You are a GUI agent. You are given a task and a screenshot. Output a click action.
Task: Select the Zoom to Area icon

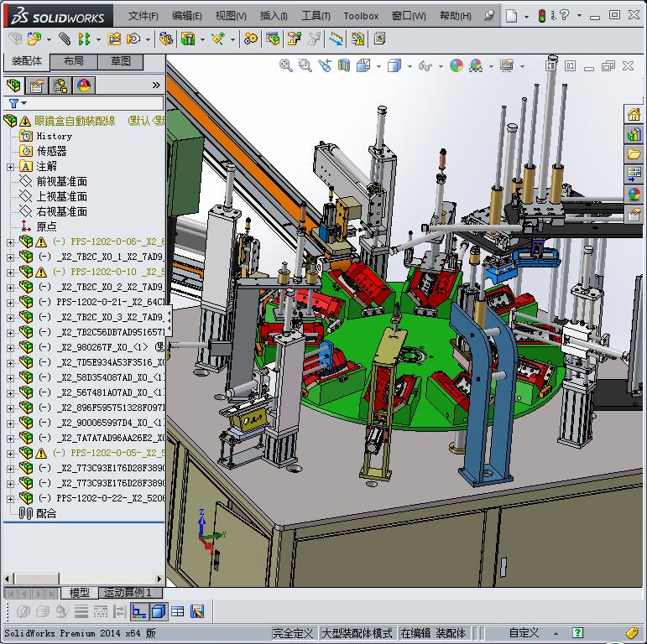(x=305, y=65)
